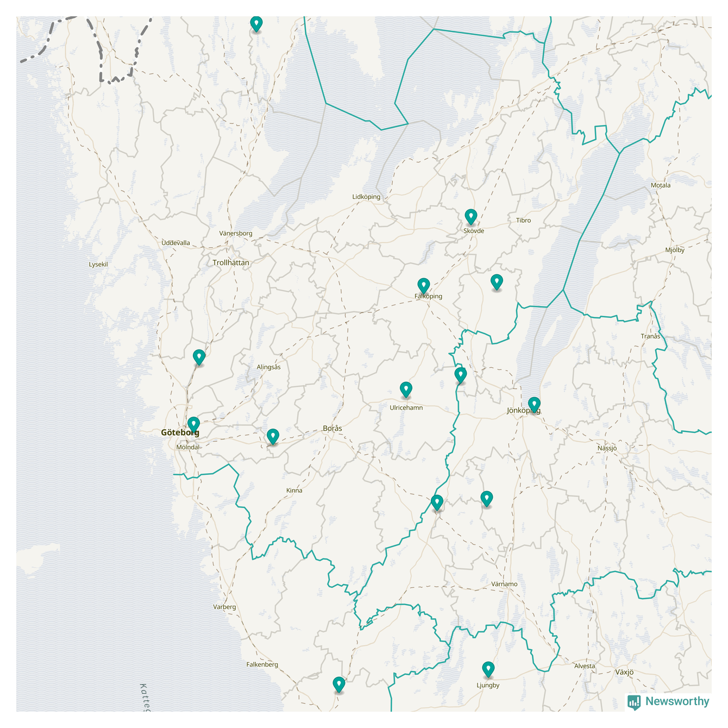Click the Trollhättan city label
Screen dimensions: 728x728
(231, 263)
